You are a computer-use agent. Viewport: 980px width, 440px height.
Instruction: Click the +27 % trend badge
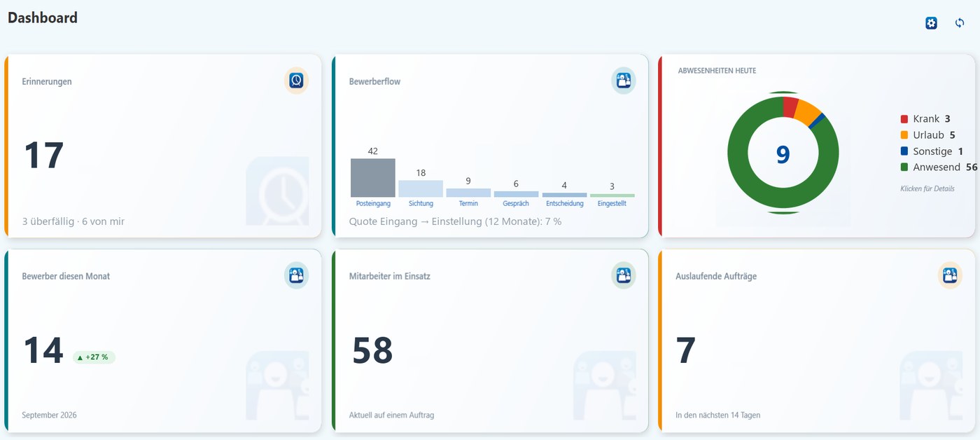coord(94,357)
